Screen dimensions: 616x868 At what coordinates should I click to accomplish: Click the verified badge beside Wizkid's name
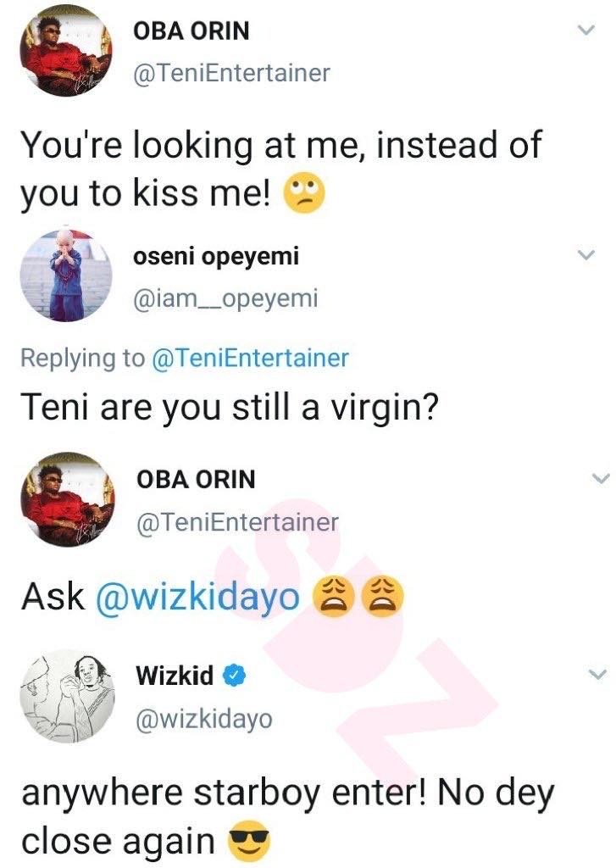[234, 676]
